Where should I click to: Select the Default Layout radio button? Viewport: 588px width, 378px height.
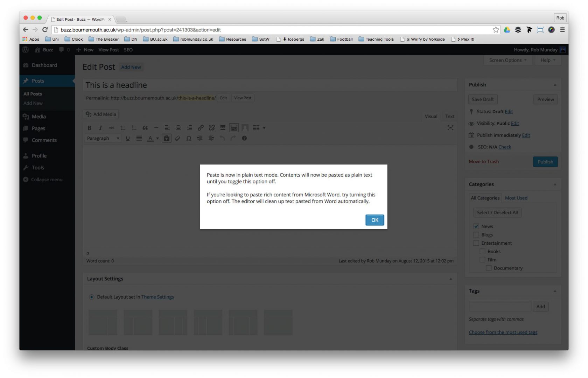[x=91, y=297]
